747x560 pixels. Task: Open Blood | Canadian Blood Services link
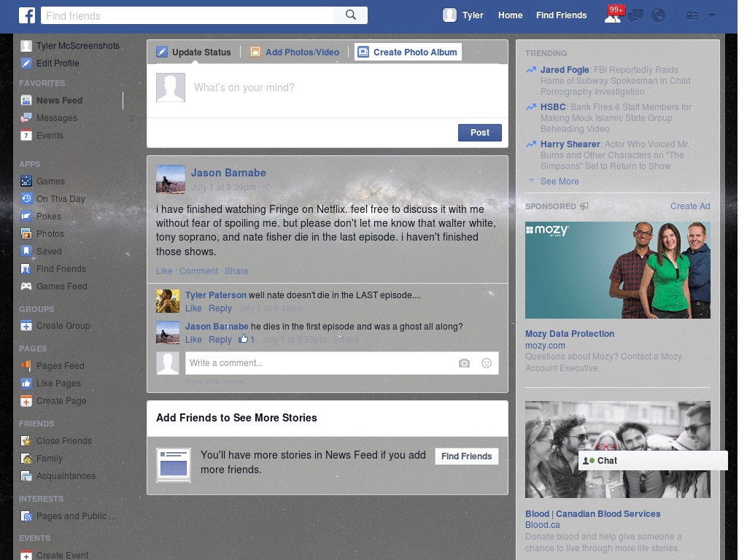(x=592, y=514)
